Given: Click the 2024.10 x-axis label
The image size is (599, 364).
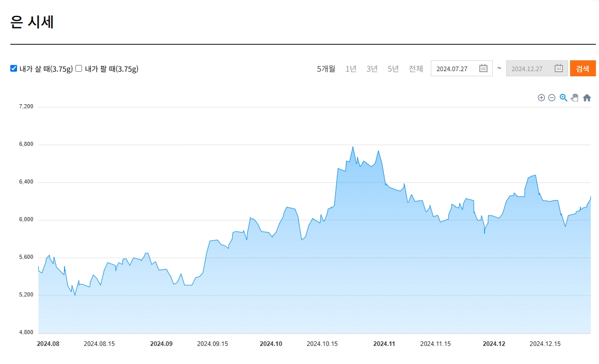Looking at the screenshot, I should (x=271, y=344).
